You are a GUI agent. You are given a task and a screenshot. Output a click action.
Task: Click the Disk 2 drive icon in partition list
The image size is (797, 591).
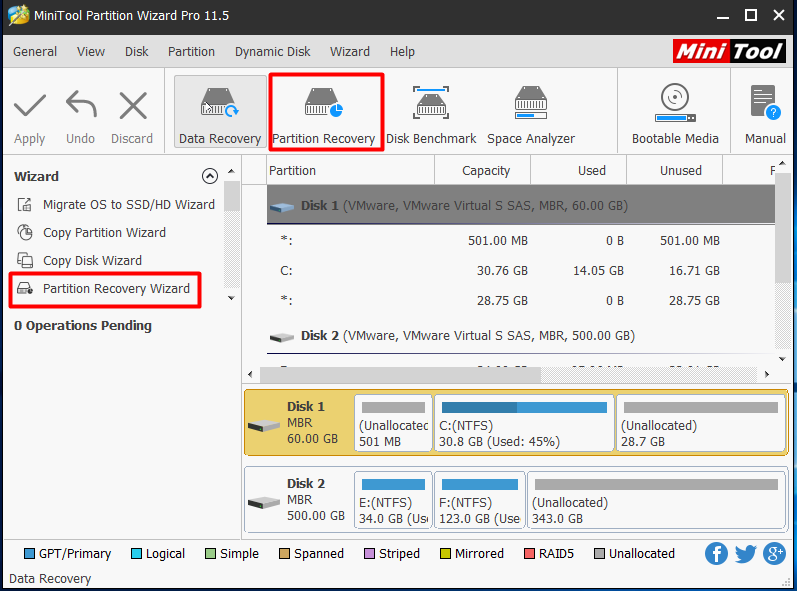(282, 337)
